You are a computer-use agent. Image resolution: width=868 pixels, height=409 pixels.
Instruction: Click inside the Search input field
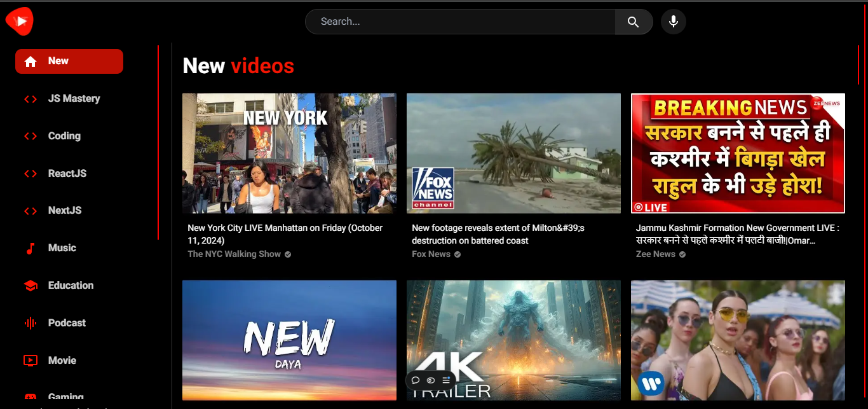[x=461, y=22]
